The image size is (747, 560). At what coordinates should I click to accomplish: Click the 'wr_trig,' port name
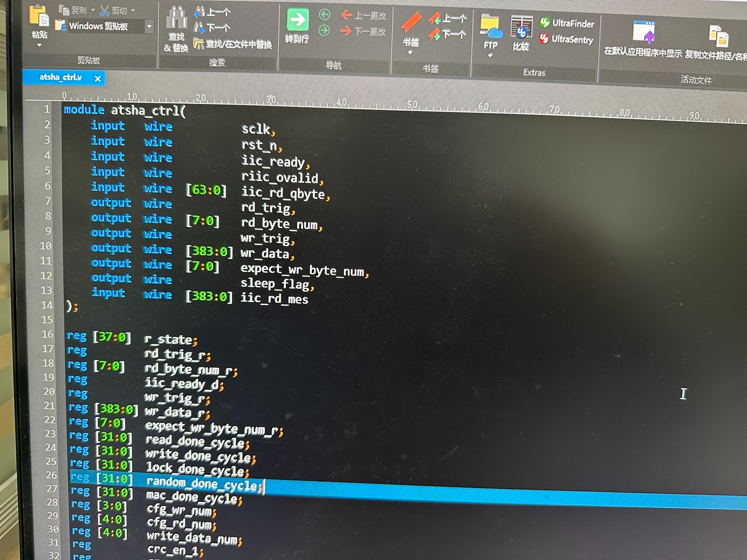(x=268, y=238)
